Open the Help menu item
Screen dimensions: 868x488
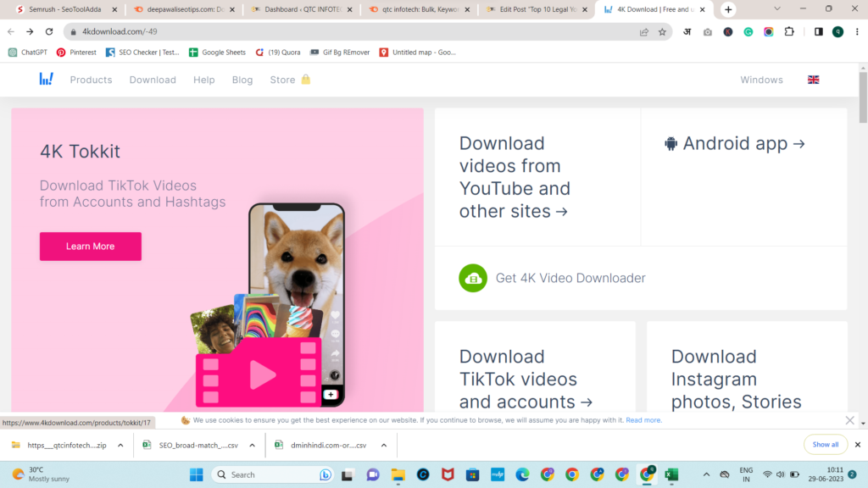[x=203, y=80]
